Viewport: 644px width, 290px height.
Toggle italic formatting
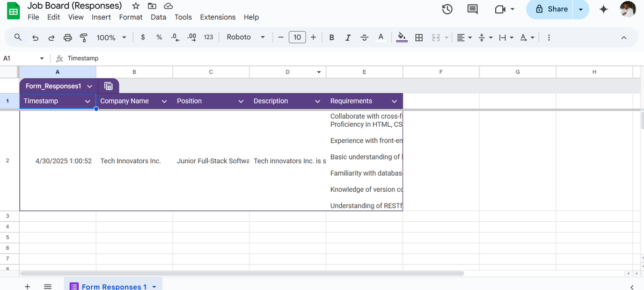click(x=348, y=37)
